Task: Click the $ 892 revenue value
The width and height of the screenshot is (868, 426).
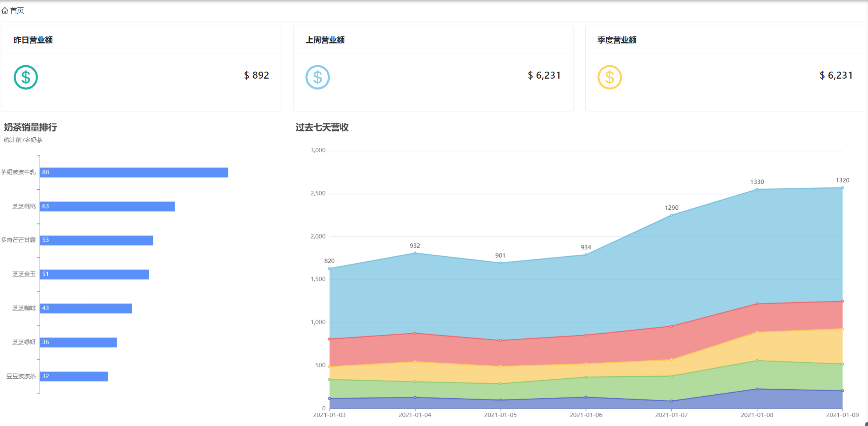Action: (x=256, y=75)
